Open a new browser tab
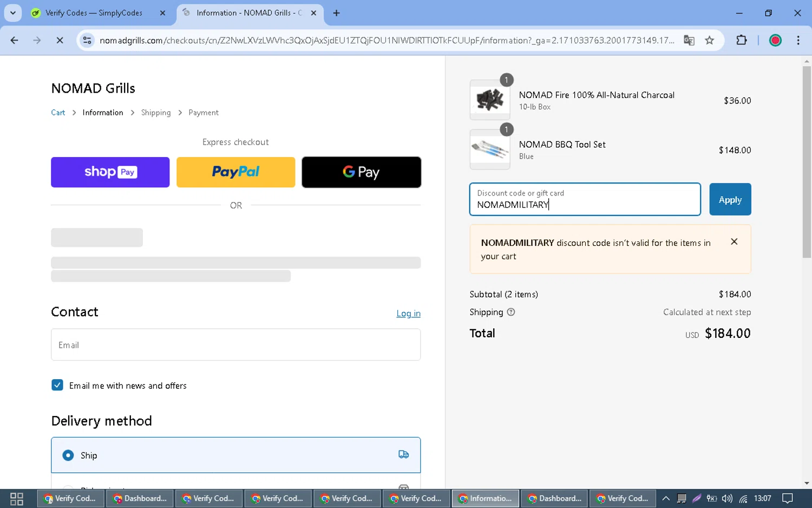 pyautogui.click(x=337, y=13)
